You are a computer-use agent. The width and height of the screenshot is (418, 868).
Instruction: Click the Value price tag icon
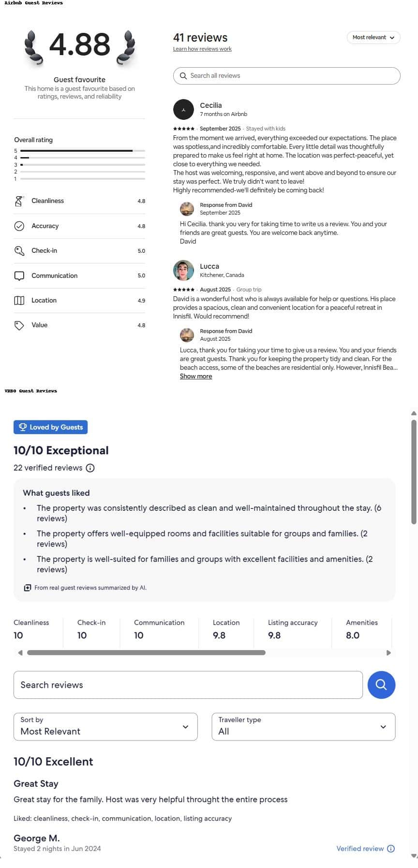click(x=19, y=325)
